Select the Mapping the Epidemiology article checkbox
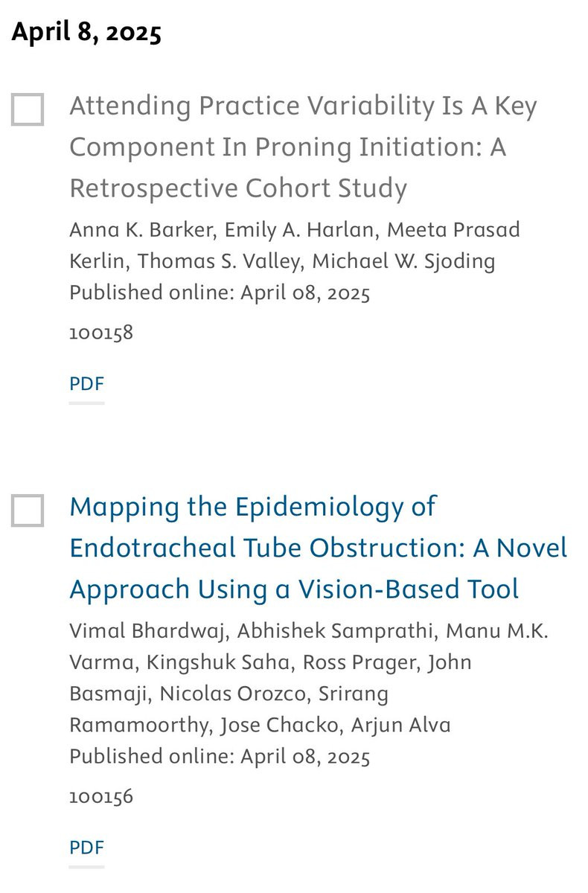The height and width of the screenshot is (893, 588). coord(28,510)
